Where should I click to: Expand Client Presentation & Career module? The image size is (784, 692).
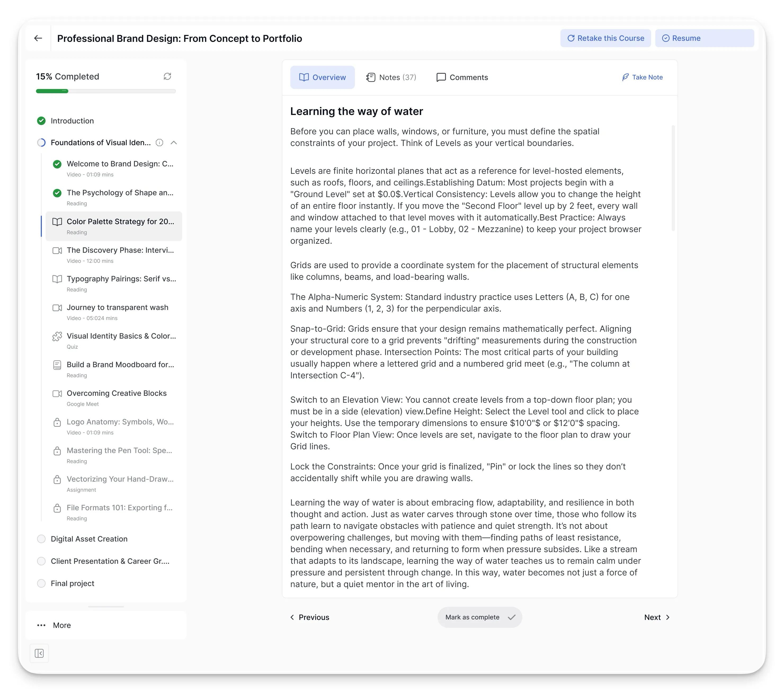(110, 561)
